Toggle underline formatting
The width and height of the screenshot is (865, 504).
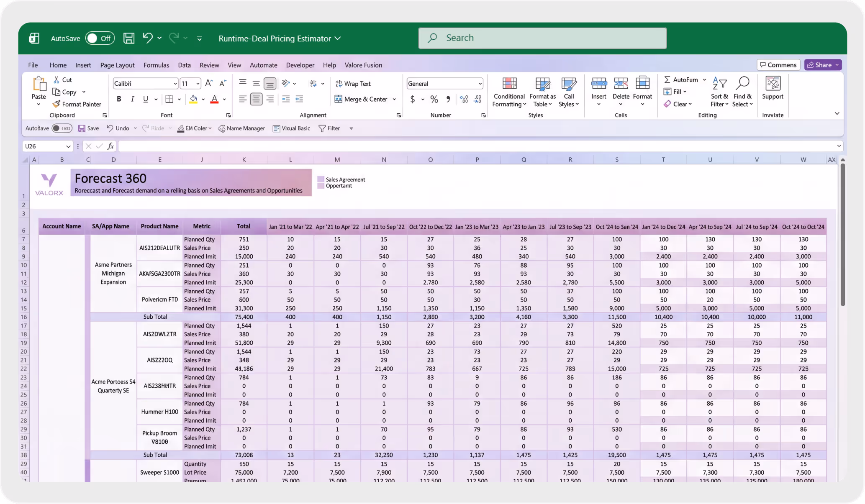[x=145, y=99]
